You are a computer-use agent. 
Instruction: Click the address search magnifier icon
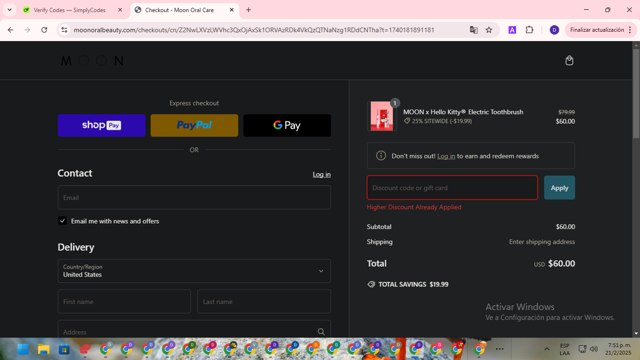point(321,332)
